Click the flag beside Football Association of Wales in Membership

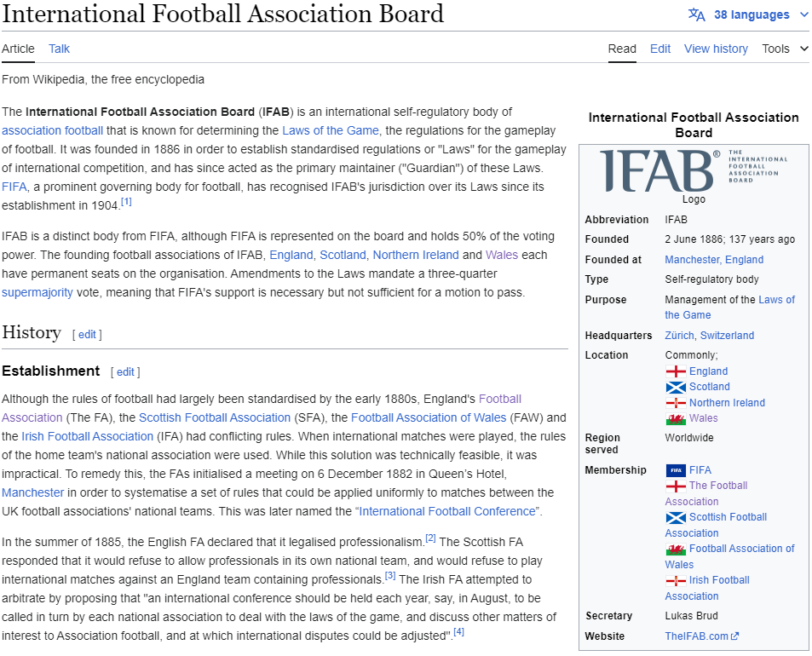point(676,549)
